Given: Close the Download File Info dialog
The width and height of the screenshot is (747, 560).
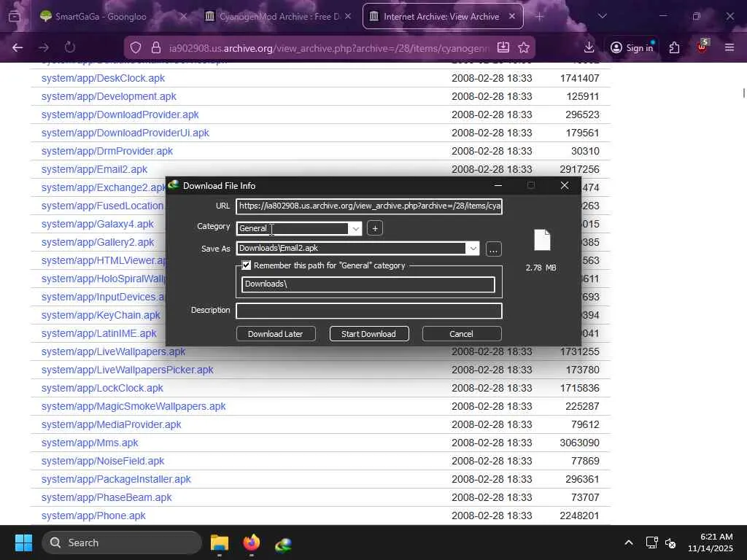Looking at the screenshot, I should coord(565,186).
